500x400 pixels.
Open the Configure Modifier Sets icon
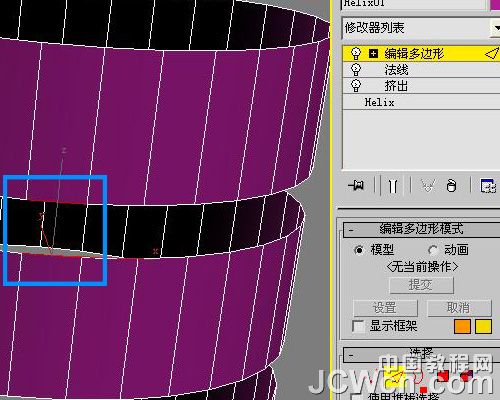click(x=488, y=185)
